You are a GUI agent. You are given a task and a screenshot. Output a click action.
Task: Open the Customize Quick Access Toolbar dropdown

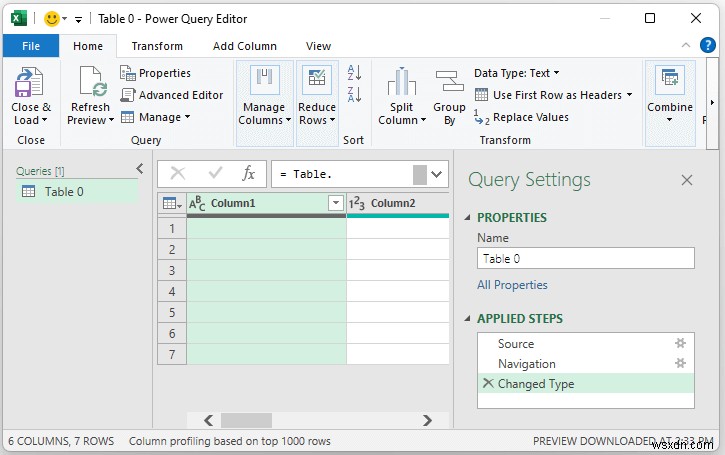[78, 19]
